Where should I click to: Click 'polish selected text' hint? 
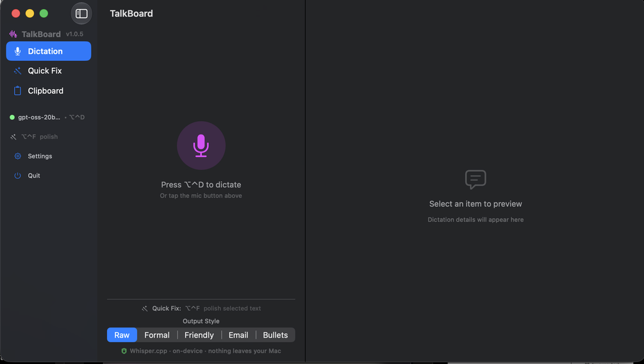click(232, 308)
